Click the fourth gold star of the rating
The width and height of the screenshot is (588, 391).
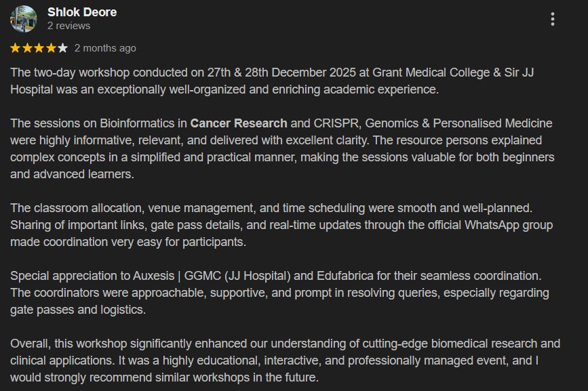pyautogui.click(x=51, y=48)
